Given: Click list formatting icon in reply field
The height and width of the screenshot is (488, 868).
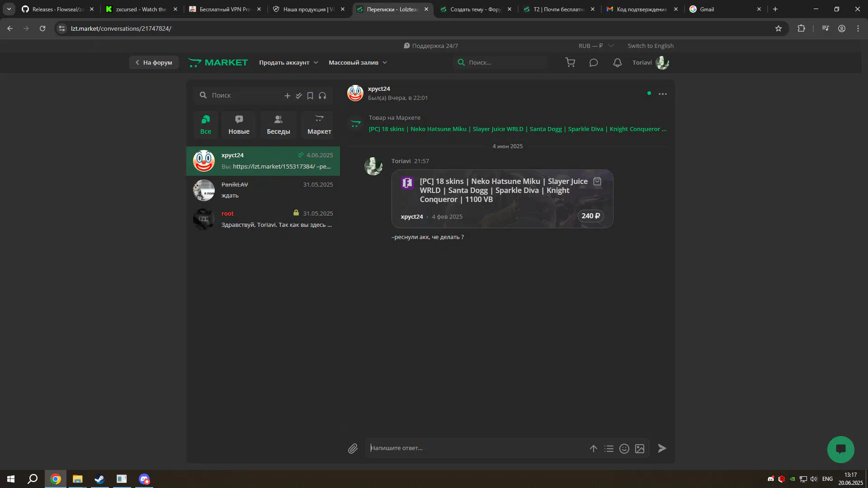Looking at the screenshot, I should coord(609,449).
